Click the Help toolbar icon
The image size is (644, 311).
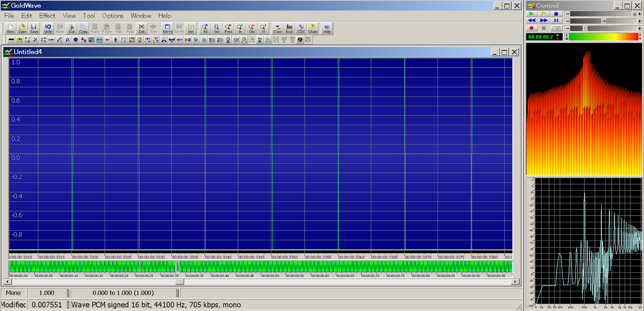pyautogui.click(x=327, y=28)
